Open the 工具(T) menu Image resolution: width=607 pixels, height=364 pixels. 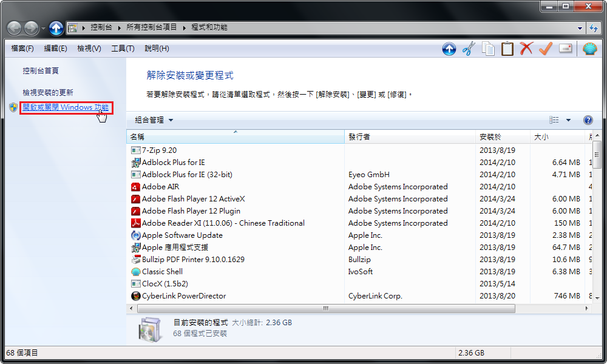[123, 49]
